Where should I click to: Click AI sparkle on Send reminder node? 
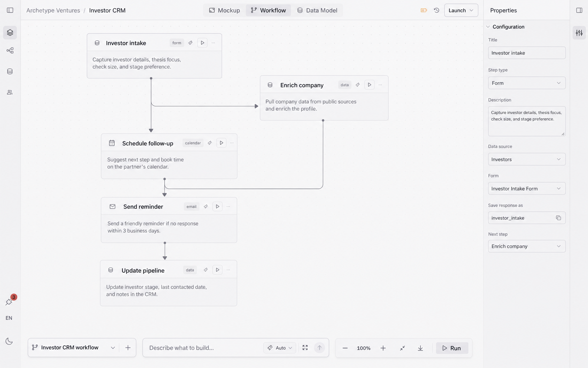coord(206,206)
